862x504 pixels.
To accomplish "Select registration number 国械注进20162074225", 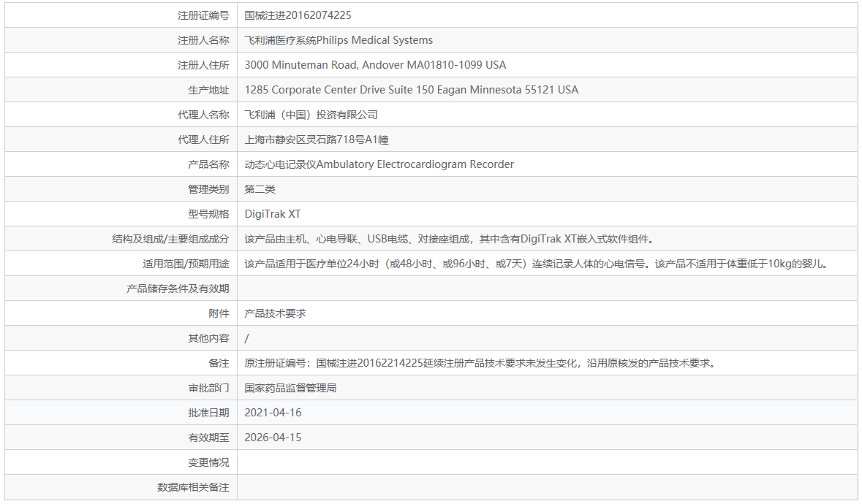I will tap(298, 15).
